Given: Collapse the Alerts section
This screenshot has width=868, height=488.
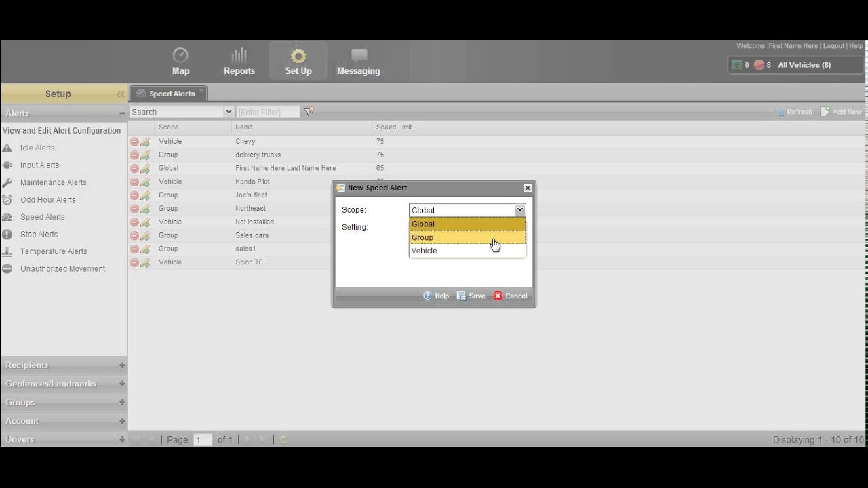Looking at the screenshot, I should [123, 113].
